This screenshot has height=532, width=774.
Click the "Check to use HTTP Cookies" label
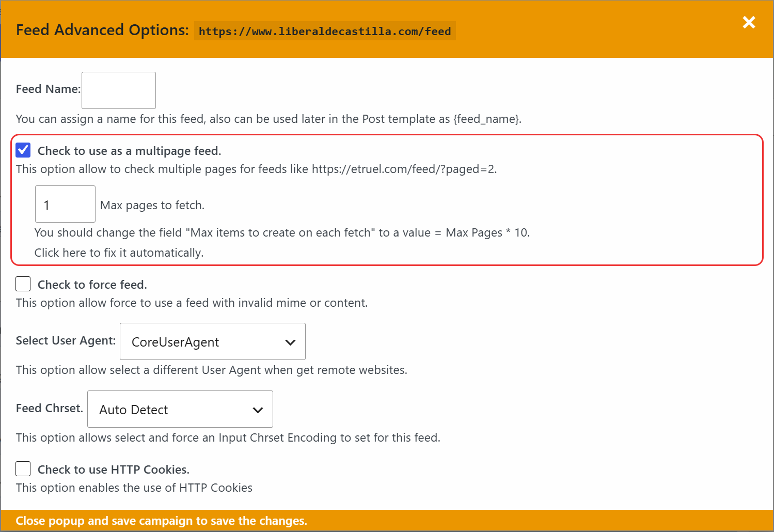click(114, 470)
